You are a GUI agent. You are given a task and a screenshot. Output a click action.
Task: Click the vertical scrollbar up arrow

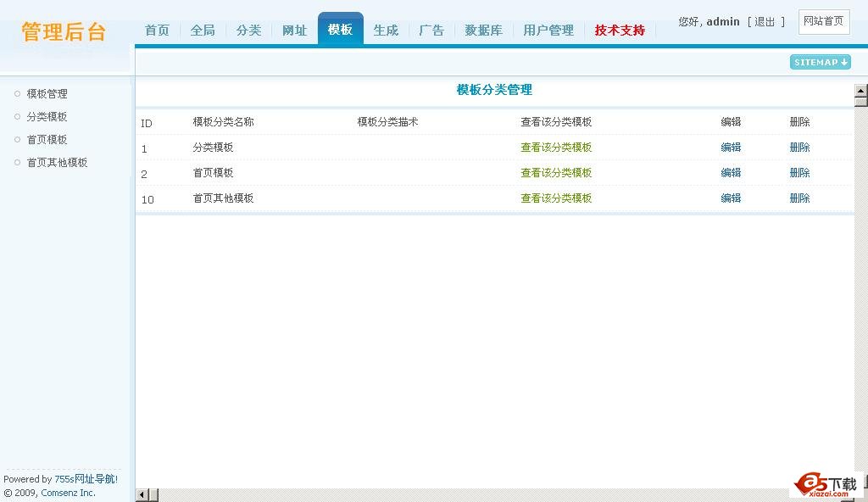(861, 91)
